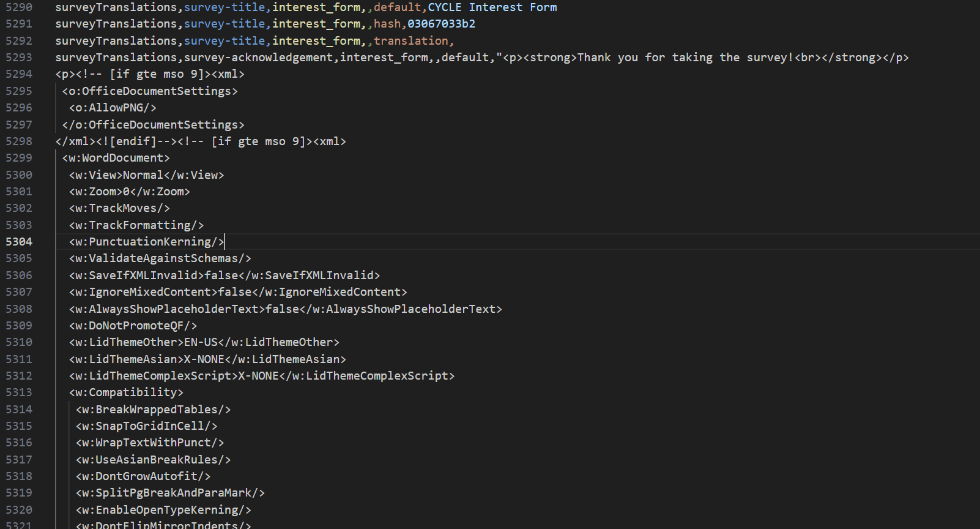Place cursor in w:Zoom tag line

(x=129, y=192)
